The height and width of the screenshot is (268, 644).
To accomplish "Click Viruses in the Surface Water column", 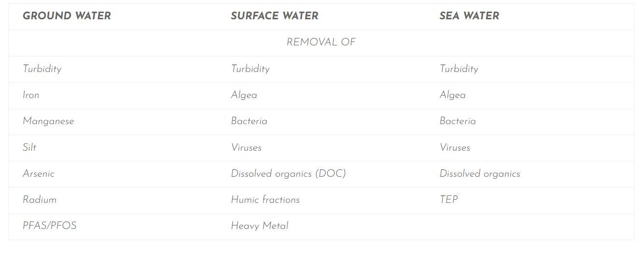I will point(246,147).
